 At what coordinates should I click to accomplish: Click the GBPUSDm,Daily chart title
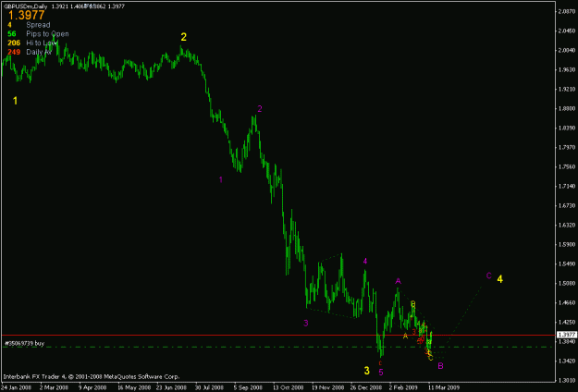[26, 6]
